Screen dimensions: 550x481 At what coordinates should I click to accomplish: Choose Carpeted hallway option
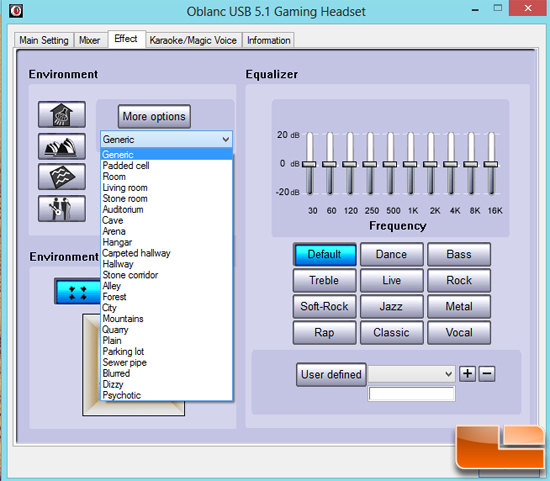click(166, 253)
